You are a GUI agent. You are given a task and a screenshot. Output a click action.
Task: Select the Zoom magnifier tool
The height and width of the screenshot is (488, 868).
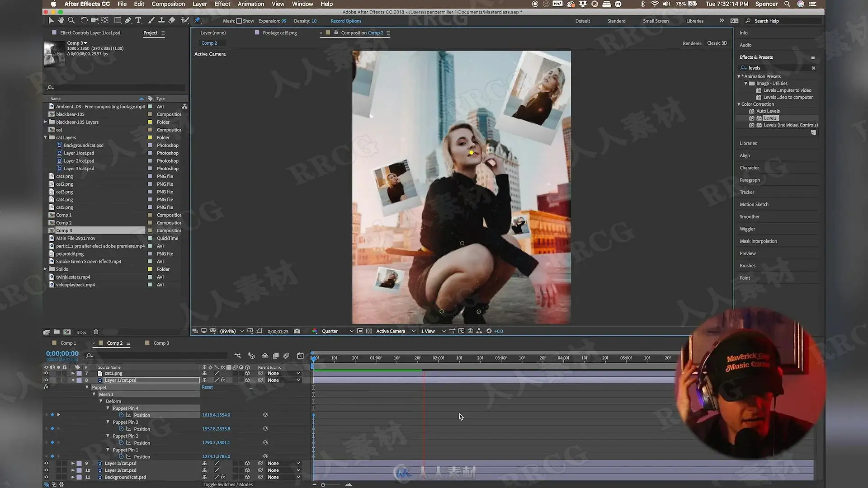pyautogui.click(x=71, y=20)
